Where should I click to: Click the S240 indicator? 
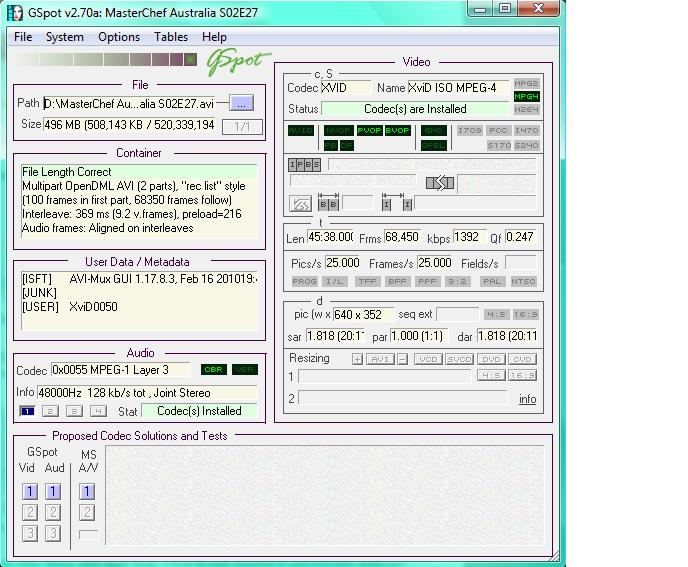pyautogui.click(x=526, y=145)
